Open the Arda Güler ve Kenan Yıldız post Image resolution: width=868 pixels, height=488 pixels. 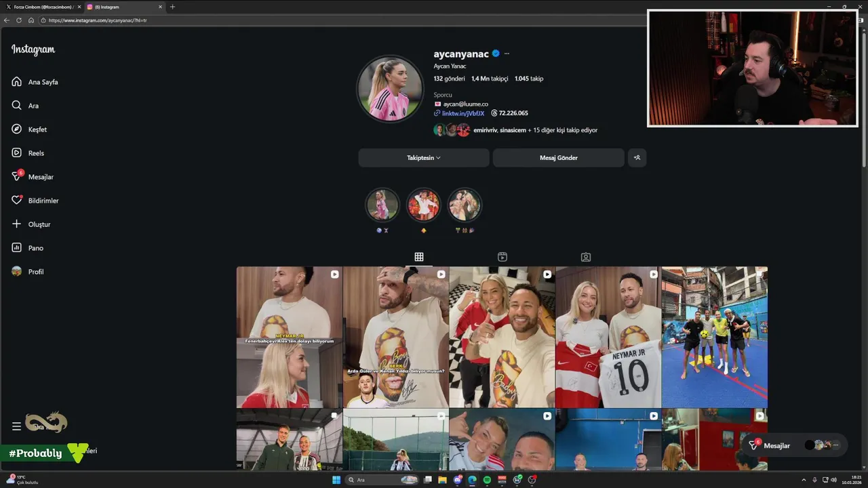click(x=396, y=337)
